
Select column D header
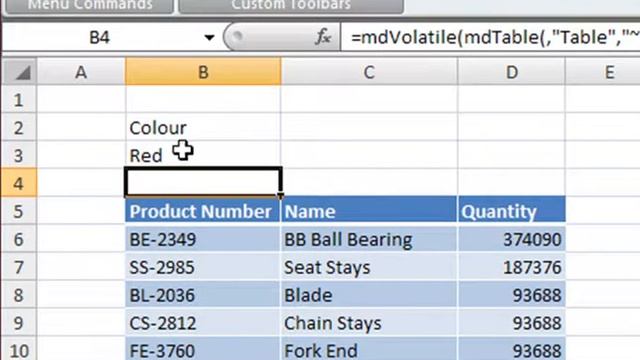pyautogui.click(x=511, y=72)
